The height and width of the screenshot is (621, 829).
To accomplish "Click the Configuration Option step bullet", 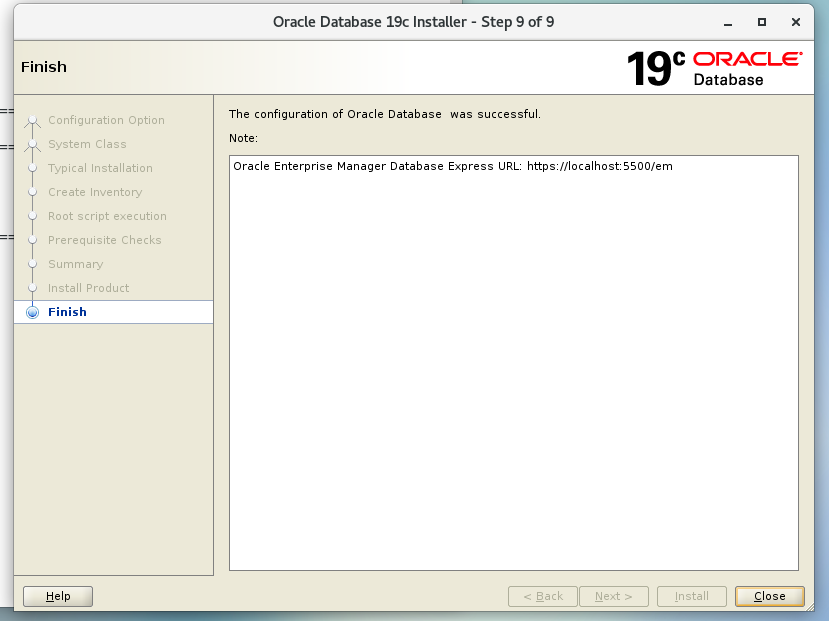I will point(32,120).
